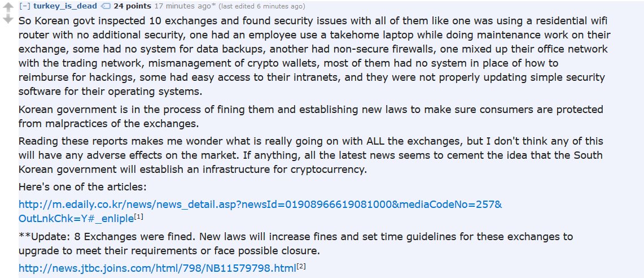Click the 'OutLnkChk=Y#_enliple' link continuation
This screenshot has width=644, height=278.
pos(76,218)
